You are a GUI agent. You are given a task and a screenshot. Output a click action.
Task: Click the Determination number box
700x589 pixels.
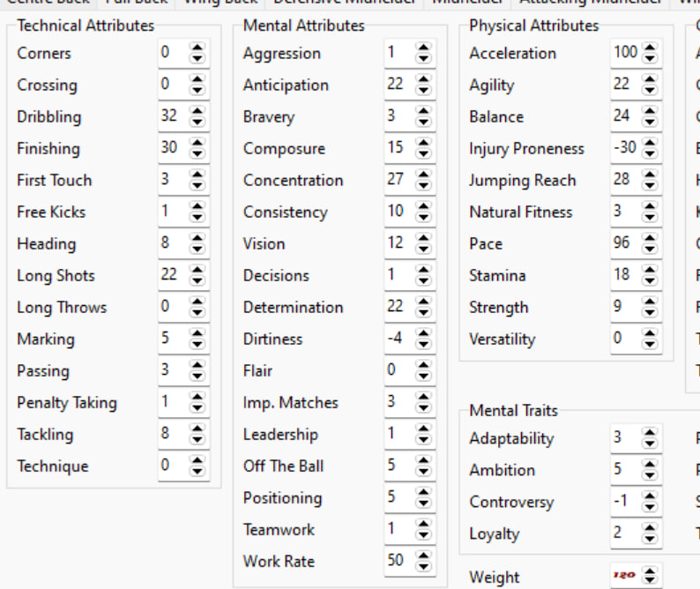(x=398, y=307)
